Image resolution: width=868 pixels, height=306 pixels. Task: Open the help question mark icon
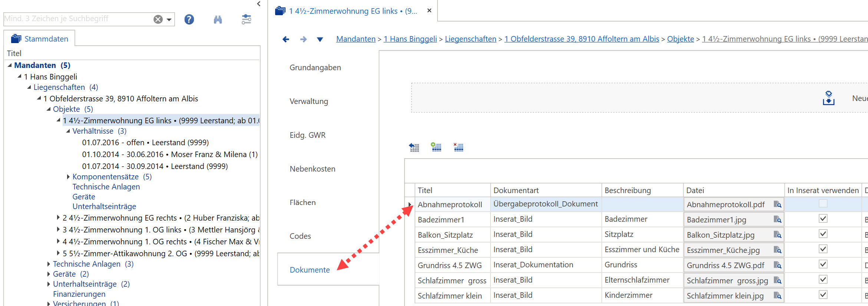[x=189, y=19]
